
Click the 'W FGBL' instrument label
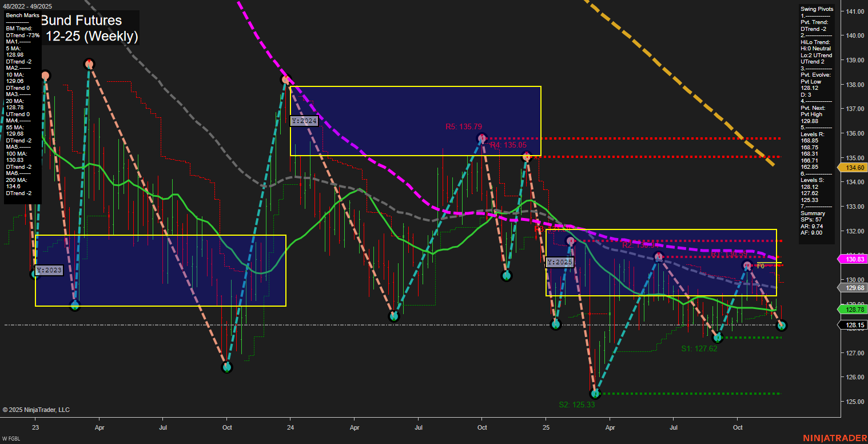(x=11, y=439)
